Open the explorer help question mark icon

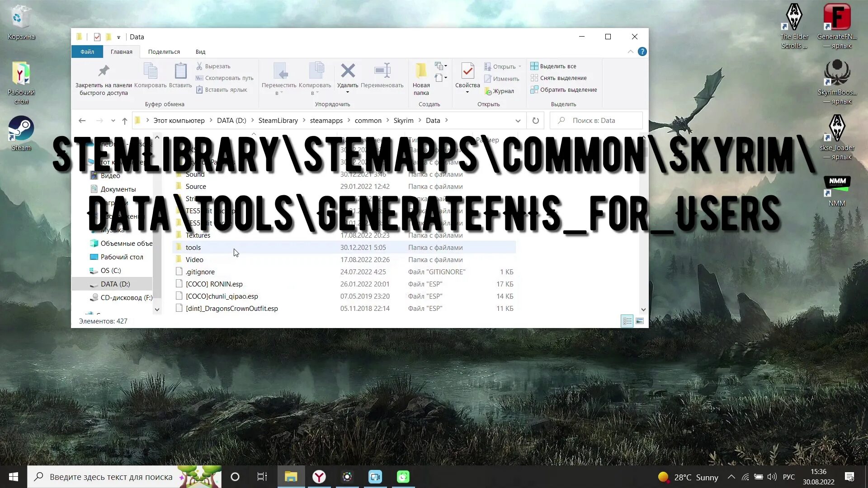(642, 52)
